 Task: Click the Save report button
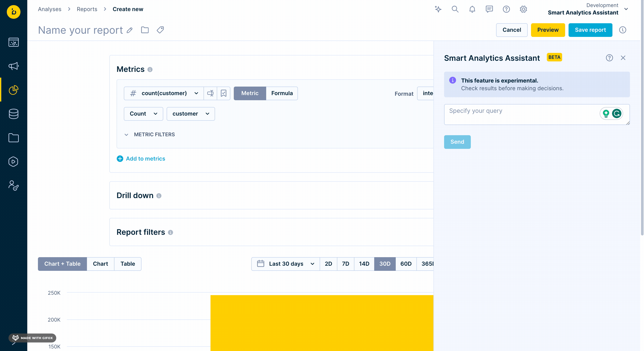pos(590,30)
